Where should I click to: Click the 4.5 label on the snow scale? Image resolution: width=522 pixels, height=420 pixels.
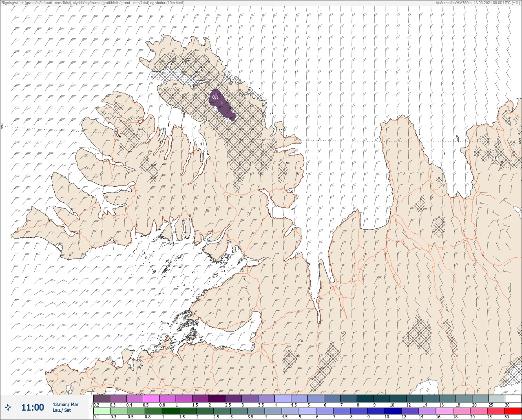pyautogui.click(x=294, y=405)
